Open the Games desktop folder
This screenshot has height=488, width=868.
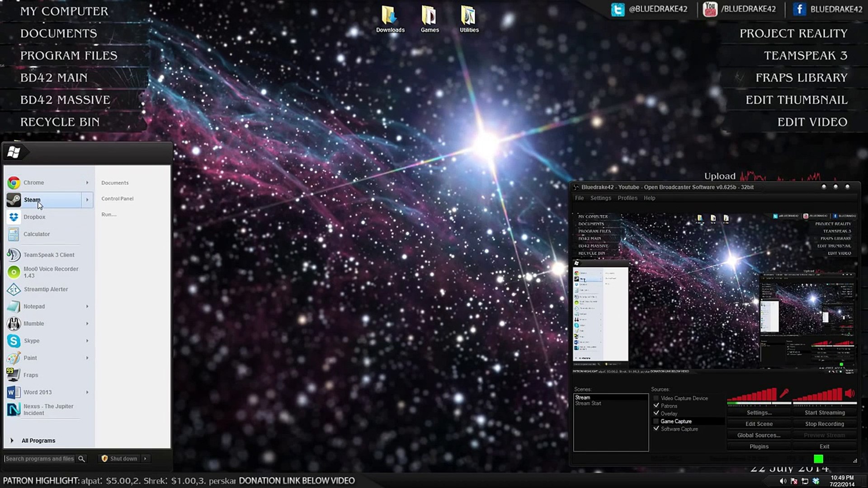(x=429, y=19)
